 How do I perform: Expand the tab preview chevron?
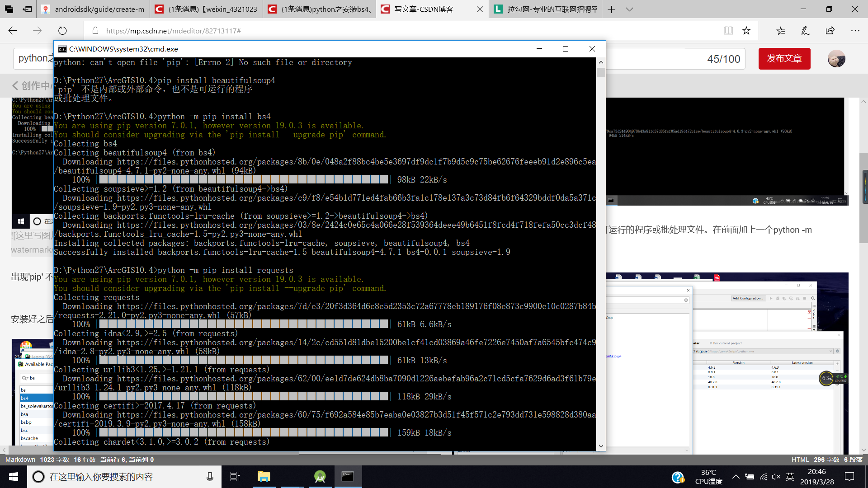click(629, 9)
